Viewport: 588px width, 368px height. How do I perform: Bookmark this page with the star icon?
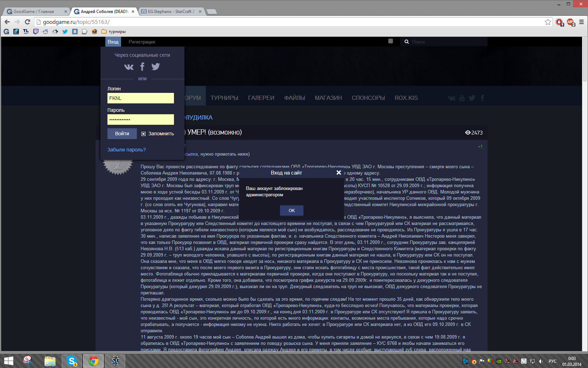point(548,22)
